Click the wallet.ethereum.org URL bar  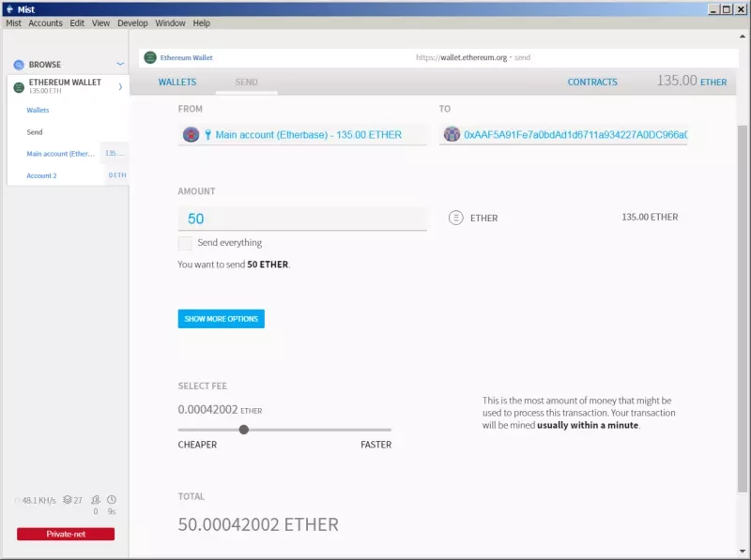tap(473, 57)
